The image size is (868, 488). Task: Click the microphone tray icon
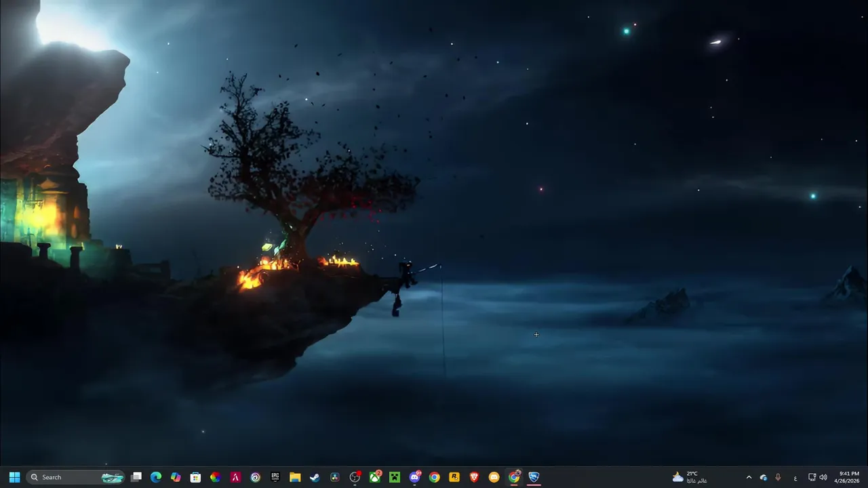pos(778,477)
